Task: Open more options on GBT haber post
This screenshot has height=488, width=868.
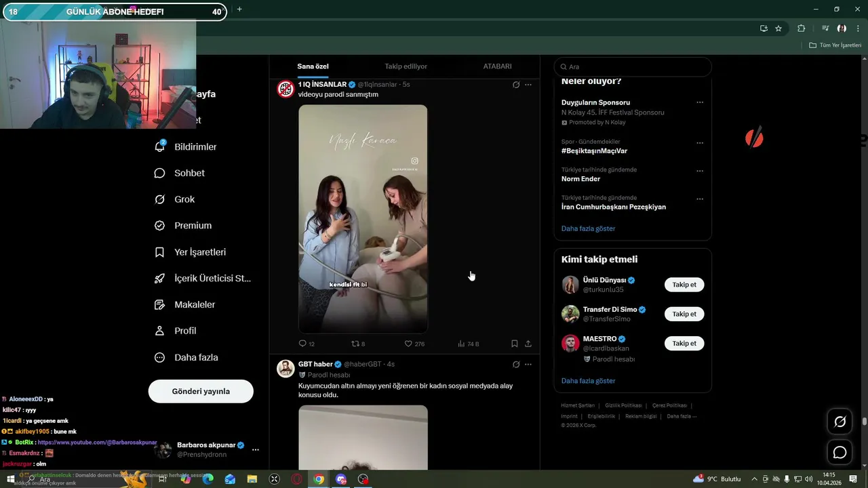Action: [528, 365]
